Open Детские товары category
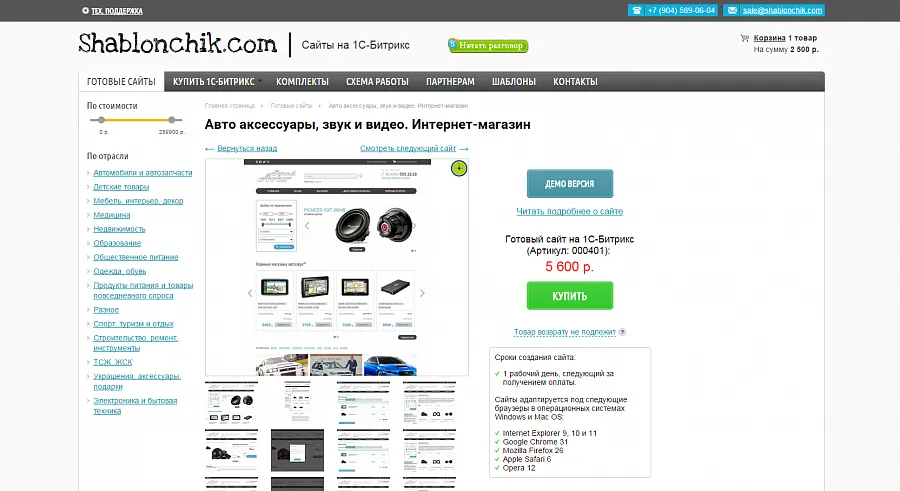The width and height of the screenshot is (900, 491). tap(121, 187)
